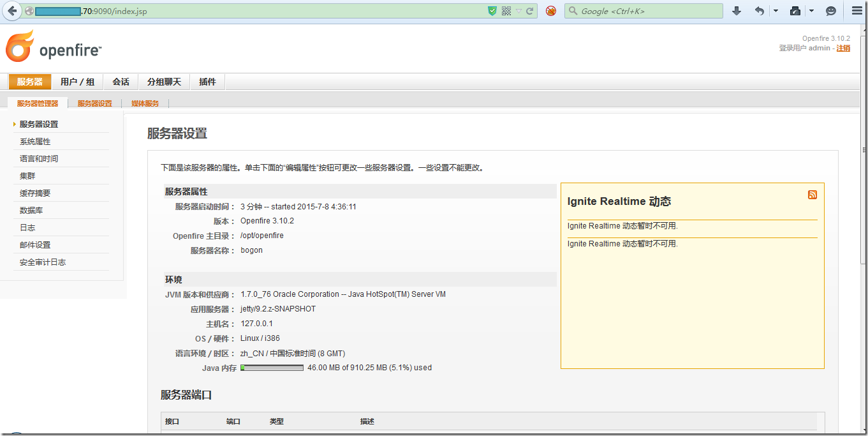
Task: Open 系统属性 in the sidebar
Action: pos(35,142)
